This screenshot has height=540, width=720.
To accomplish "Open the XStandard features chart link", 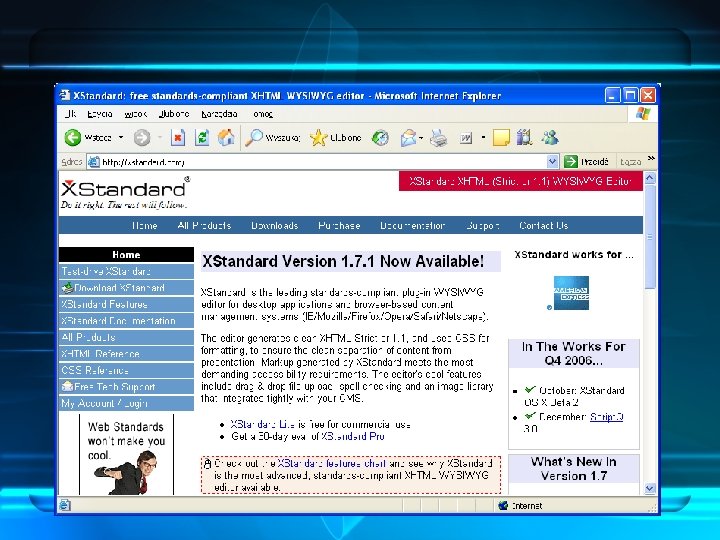I will pyautogui.click(x=332, y=463).
